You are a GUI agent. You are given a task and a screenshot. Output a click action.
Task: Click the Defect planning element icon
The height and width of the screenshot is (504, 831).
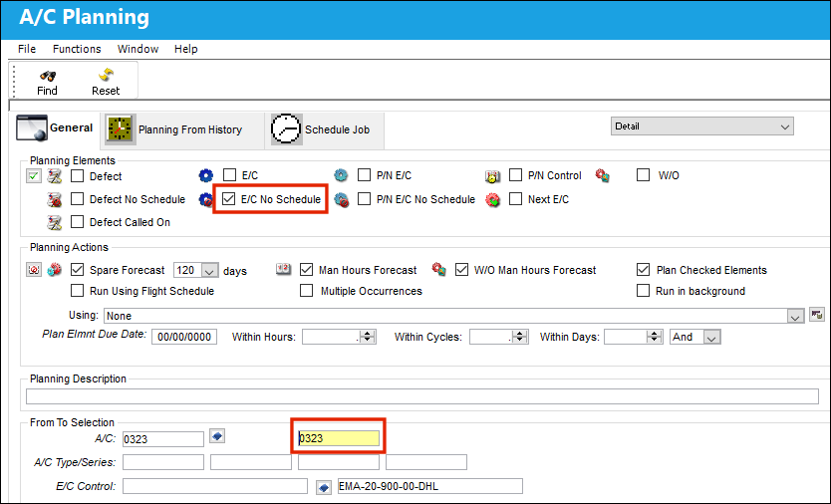click(55, 176)
